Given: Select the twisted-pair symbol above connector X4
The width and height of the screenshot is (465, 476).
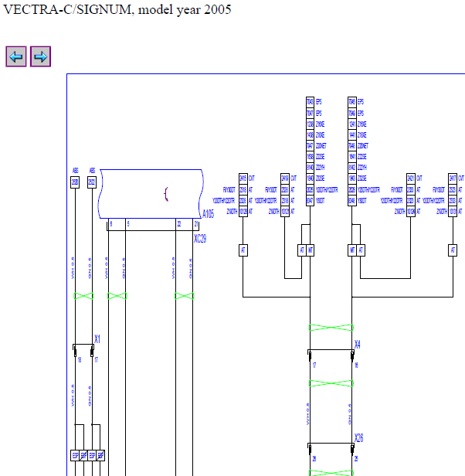Looking at the screenshot, I should click(331, 328).
